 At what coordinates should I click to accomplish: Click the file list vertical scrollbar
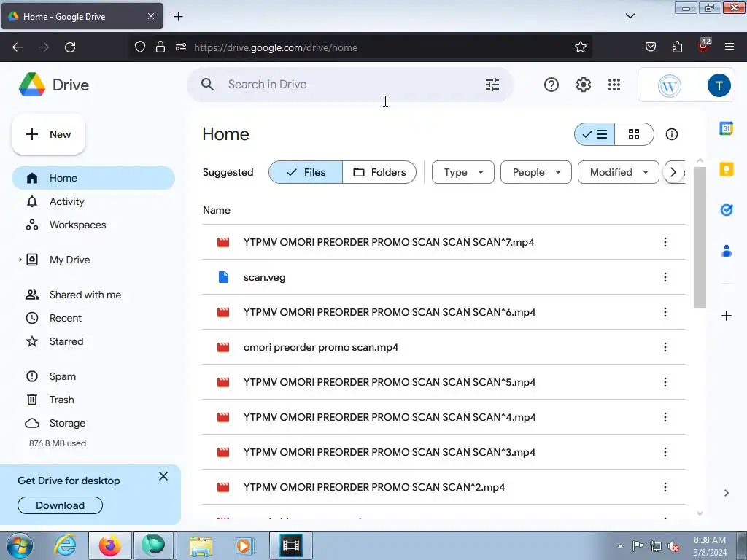tap(700, 237)
